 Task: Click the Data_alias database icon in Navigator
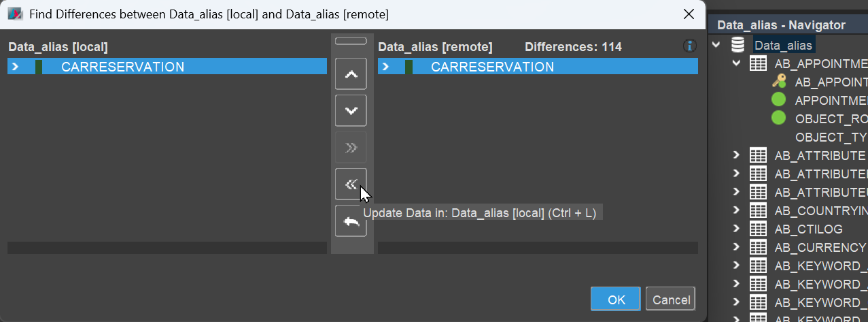point(737,46)
